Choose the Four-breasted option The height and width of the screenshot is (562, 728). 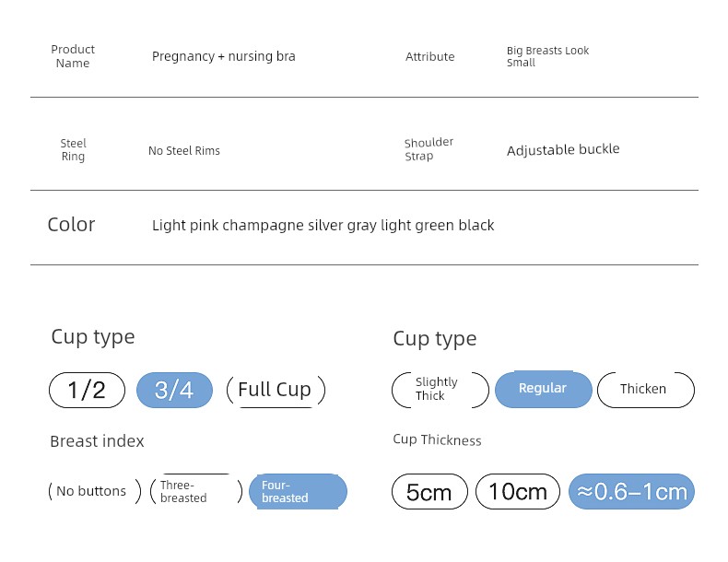[298, 491]
